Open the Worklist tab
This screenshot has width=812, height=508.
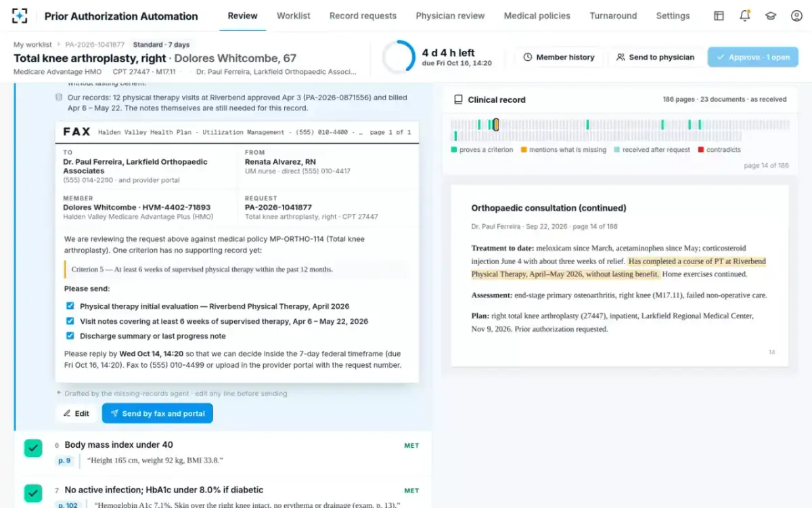click(294, 16)
